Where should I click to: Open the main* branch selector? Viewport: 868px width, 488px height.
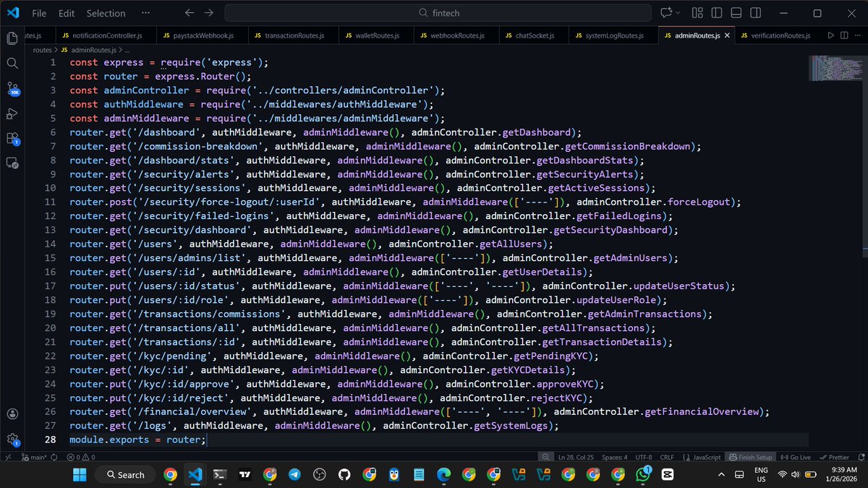[x=36, y=457]
